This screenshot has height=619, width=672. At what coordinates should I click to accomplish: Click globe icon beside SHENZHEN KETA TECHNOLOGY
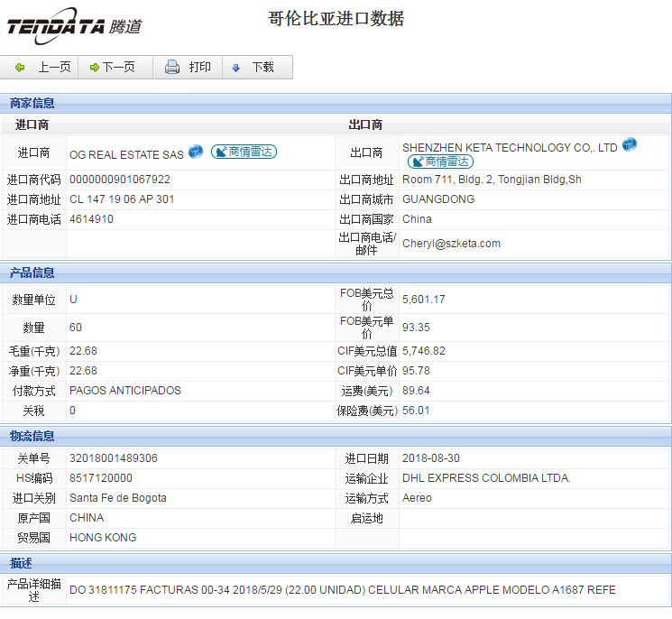tap(629, 145)
